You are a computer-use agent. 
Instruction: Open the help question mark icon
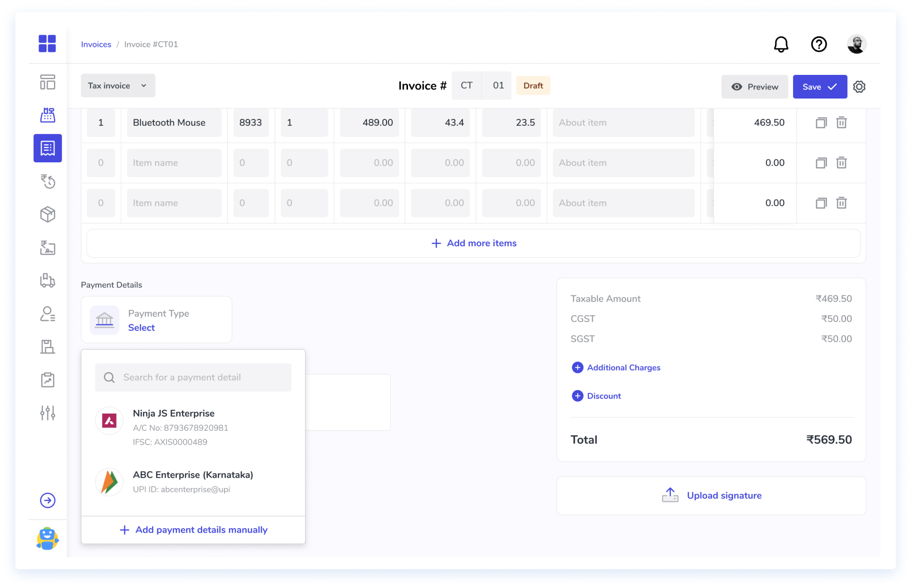point(818,44)
